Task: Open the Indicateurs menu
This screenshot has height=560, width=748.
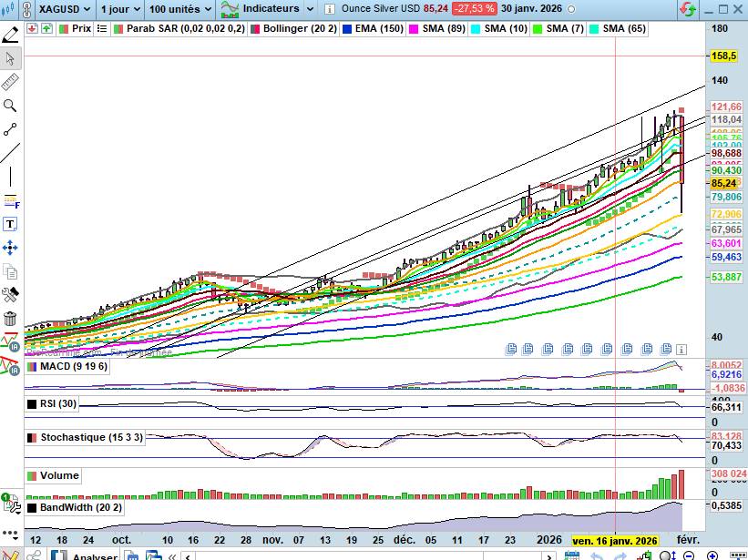Action: pyautogui.click(x=270, y=8)
